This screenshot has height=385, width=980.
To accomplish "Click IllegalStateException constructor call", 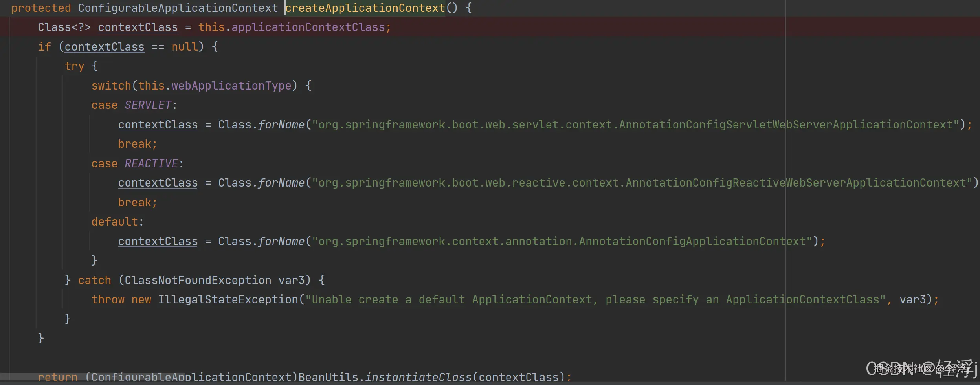I will [x=228, y=299].
